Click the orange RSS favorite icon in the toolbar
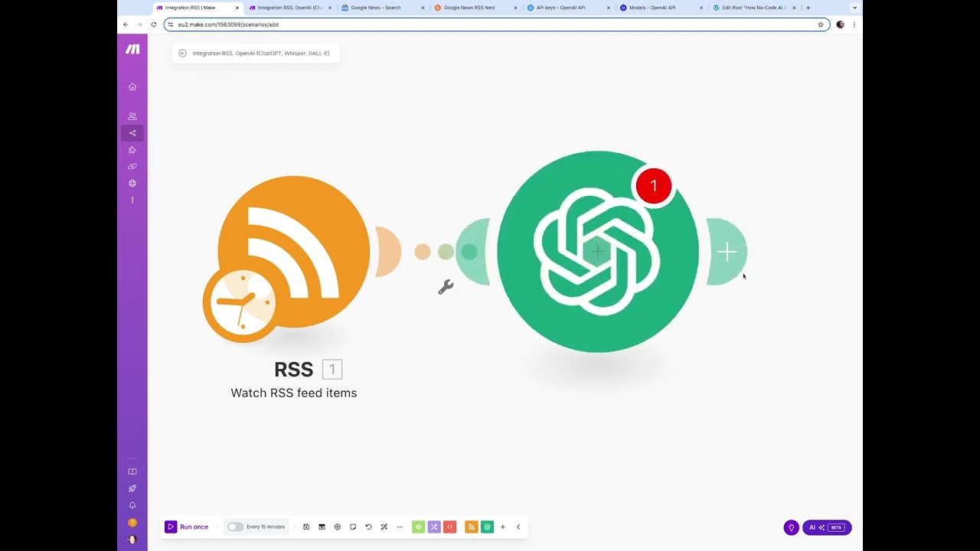The image size is (980, 551). pyautogui.click(x=472, y=527)
